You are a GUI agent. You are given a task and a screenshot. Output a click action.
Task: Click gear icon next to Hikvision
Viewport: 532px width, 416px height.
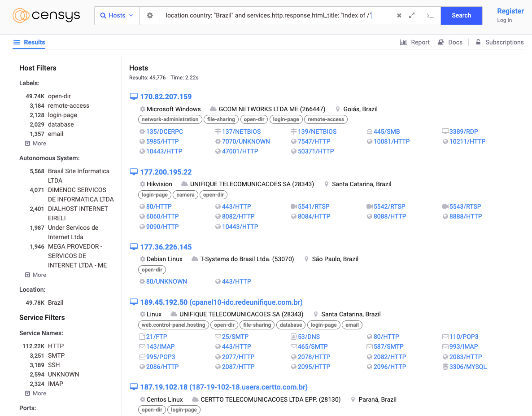pos(143,184)
